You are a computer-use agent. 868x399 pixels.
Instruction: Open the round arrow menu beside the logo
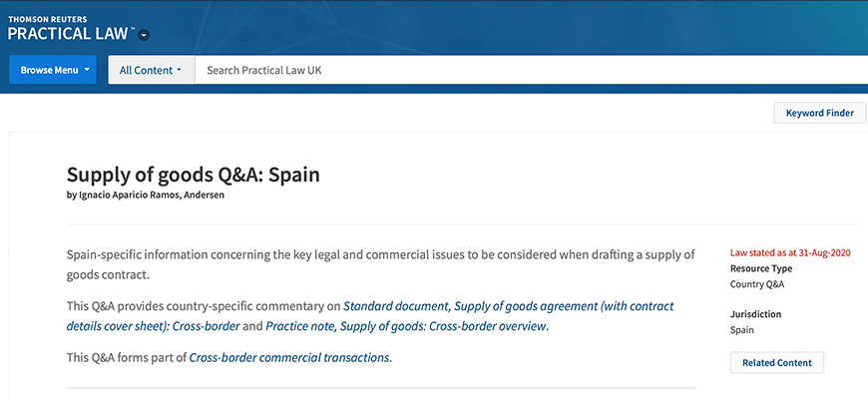pyautogui.click(x=145, y=35)
